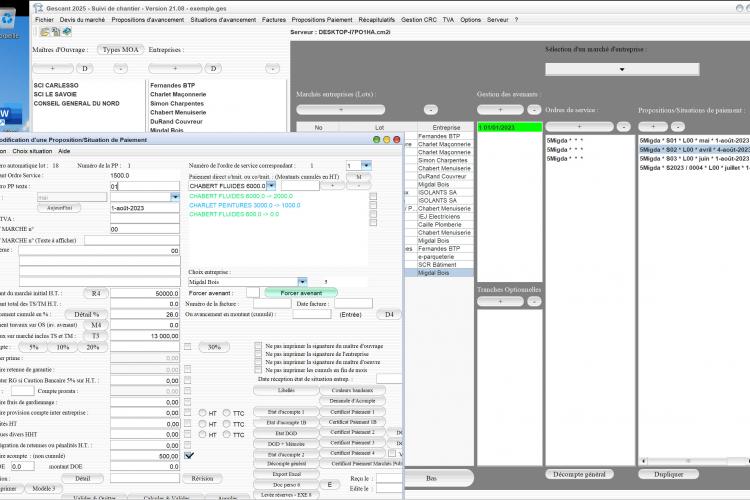Open the dropdown above the 1-août-2023 date field

coord(175,197)
